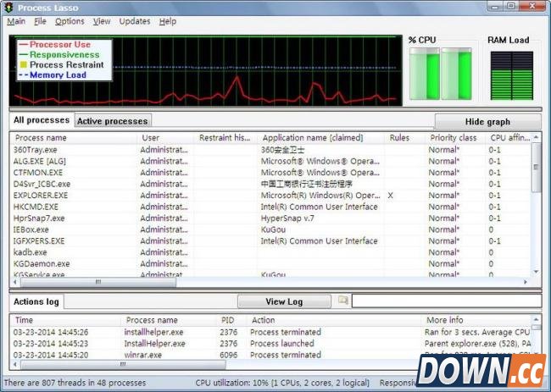Screen dimensions: 551x392
Task: Select the ALG.EXE [ALG] process row
Action: pyautogui.click(x=270, y=162)
